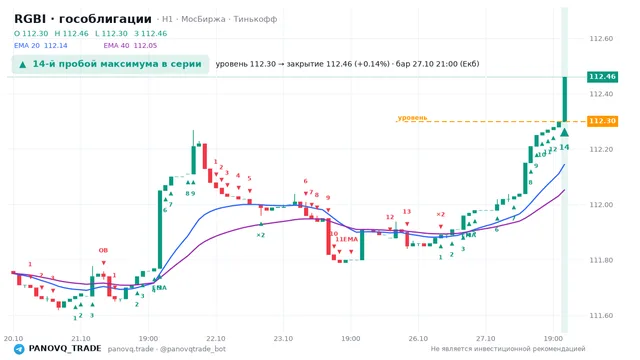Click the 112.00 price axis label
The height and width of the screenshot is (360, 640).
pyautogui.click(x=601, y=205)
